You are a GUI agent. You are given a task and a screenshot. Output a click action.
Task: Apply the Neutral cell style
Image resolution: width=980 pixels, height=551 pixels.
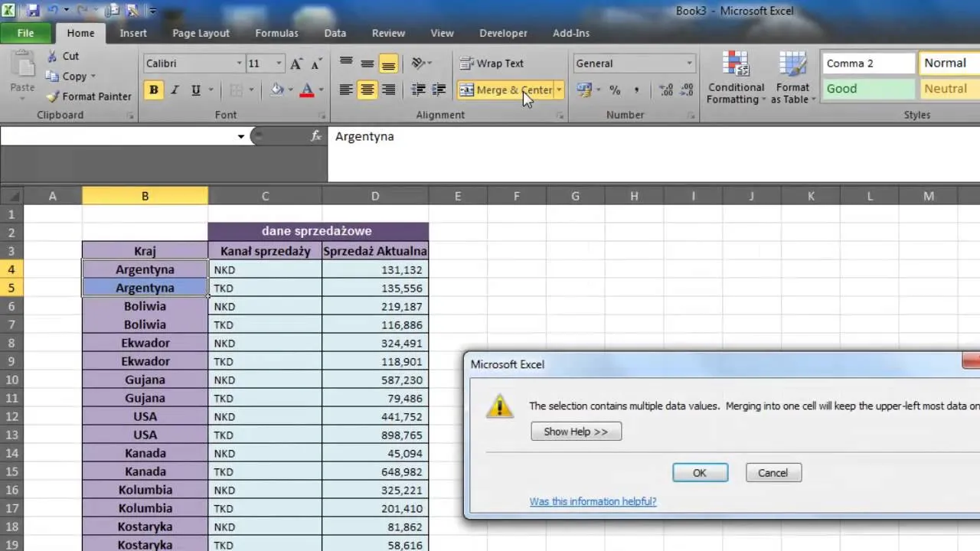coord(949,89)
